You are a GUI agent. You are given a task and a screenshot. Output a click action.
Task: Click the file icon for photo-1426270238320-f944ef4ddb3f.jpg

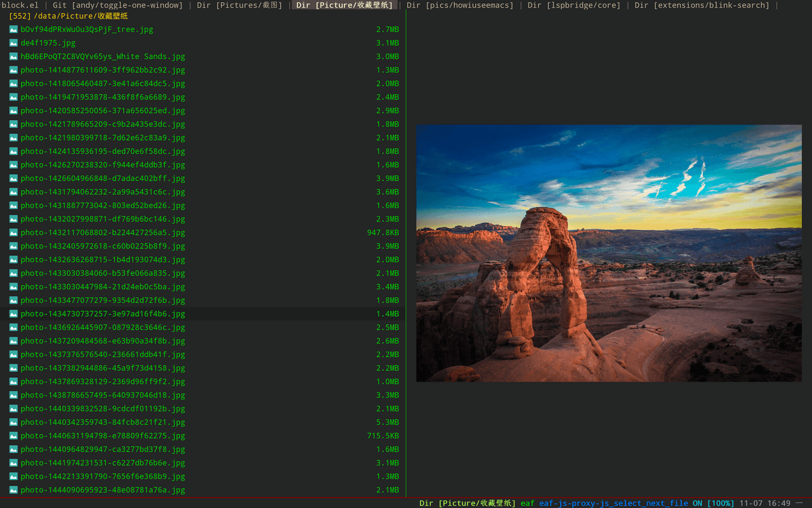click(13, 165)
